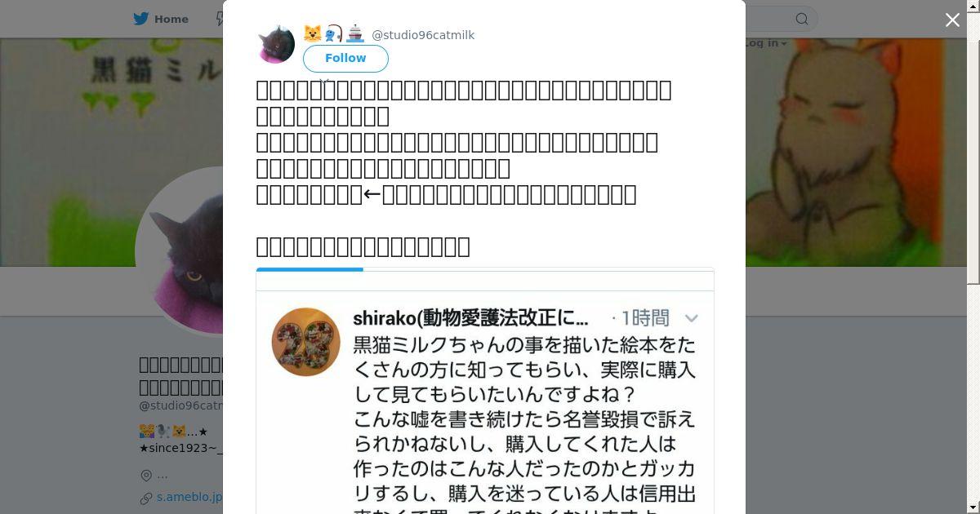The image size is (980, 514).
Task: Open the shirako username in embedded tweet
Action: 470,318
